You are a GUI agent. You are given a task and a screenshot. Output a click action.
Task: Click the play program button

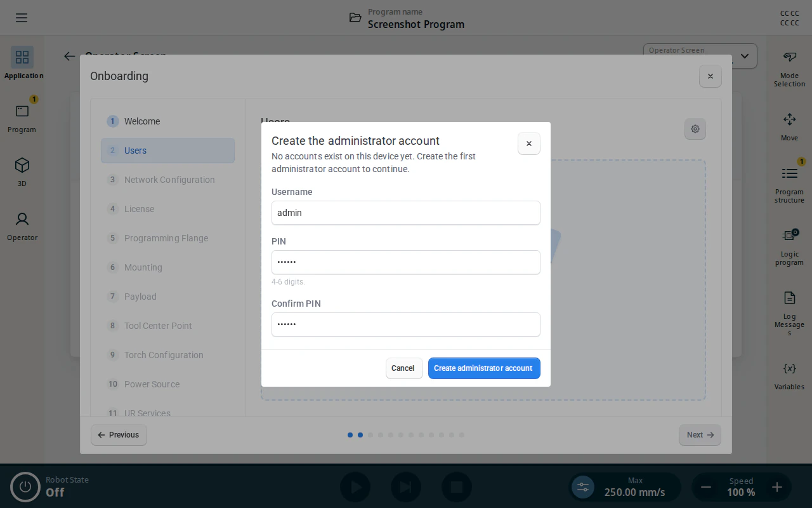pyautogui.click(x=355, y=487)
